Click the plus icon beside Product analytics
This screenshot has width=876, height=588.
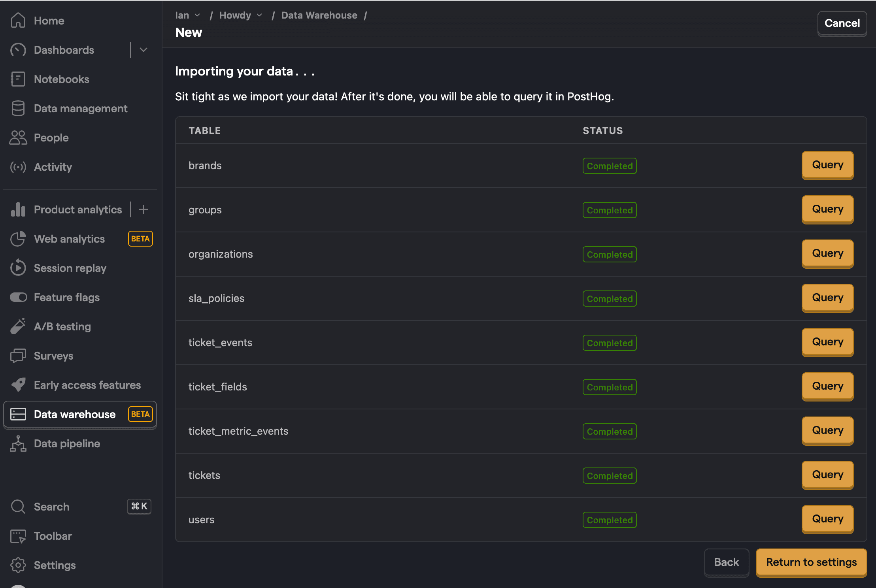pos(143,209)
